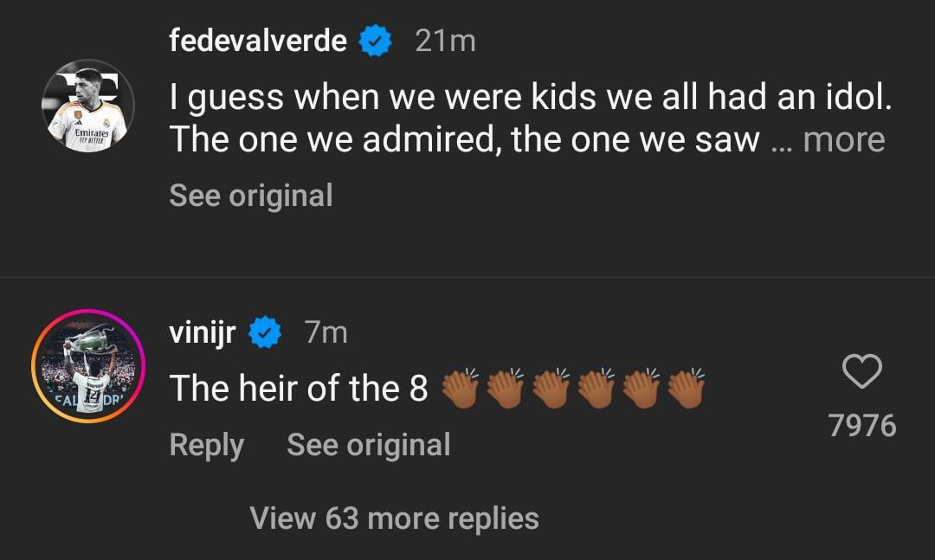Click the 7m timestamp on the comment
Image resolution: width=935 pixels, height=560 pixels.
tap(326, 332)
